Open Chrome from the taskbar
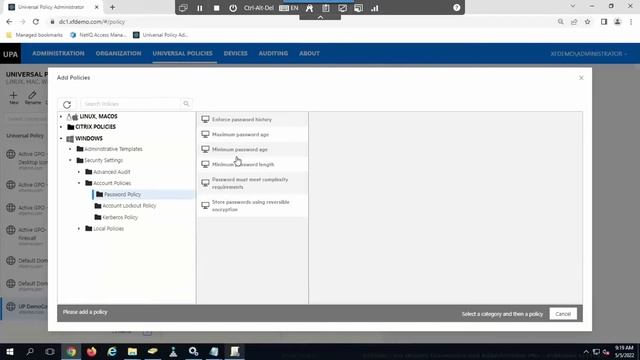This screenshot has width=640, height=360. (71, 351)
